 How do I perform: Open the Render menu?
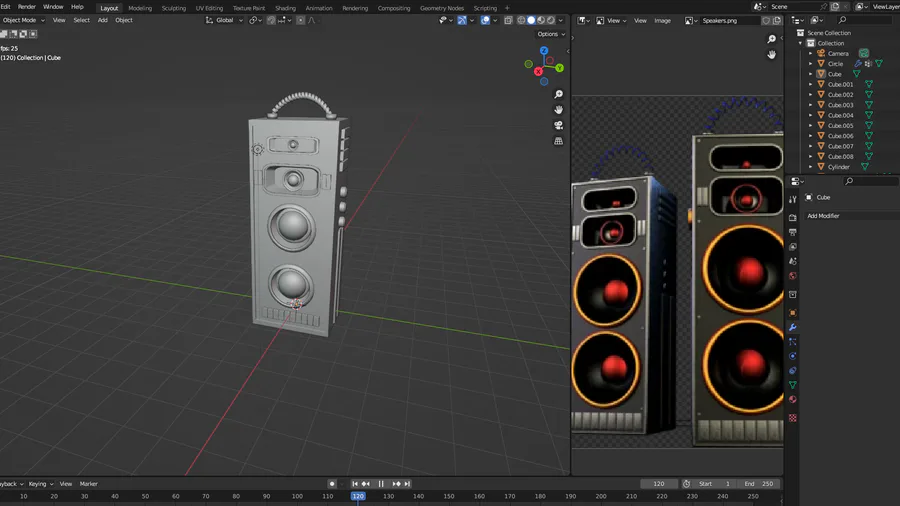click(x=26, y=7)
